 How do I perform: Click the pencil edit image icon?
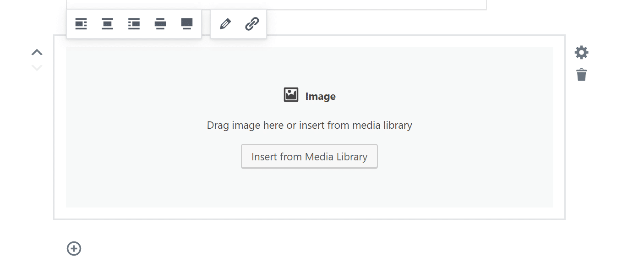[x=225, y=24]
